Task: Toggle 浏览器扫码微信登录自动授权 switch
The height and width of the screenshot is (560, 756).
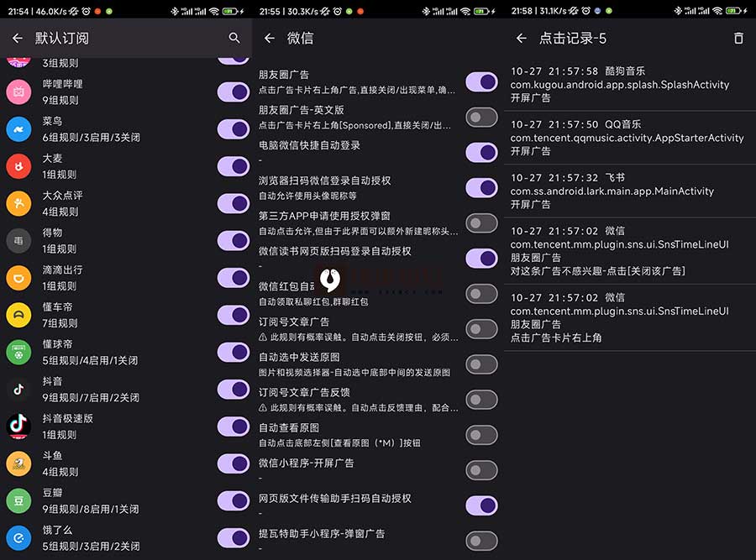Action: point(481,188)
